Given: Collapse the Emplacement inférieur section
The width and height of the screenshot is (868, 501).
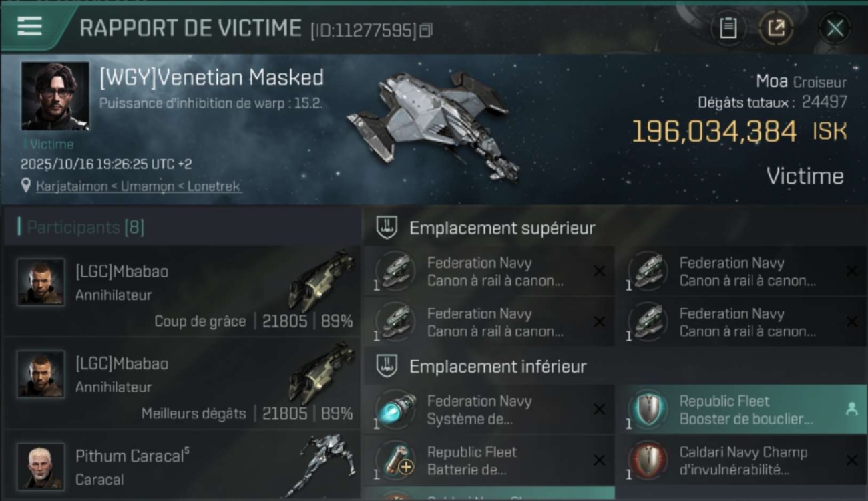Looking at the screenshot, I should pyautogui.click(x=614, y=366).
